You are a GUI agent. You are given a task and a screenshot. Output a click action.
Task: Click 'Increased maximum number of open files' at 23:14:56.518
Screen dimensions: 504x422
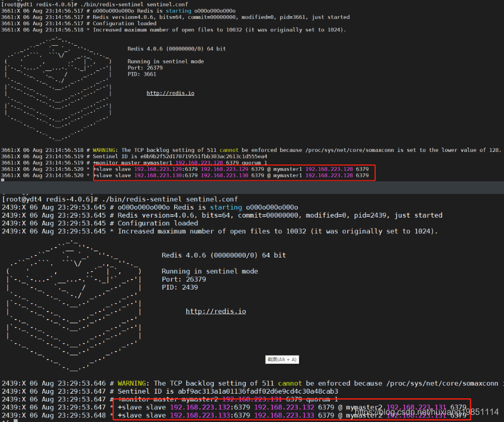tap(174, 30)
